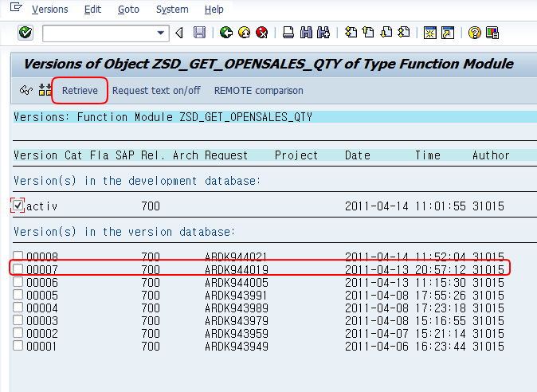The height and width of the screenshot is (392, 537).
Task: Check the version 00006 checkbox
Action: (x=18, y=282)
